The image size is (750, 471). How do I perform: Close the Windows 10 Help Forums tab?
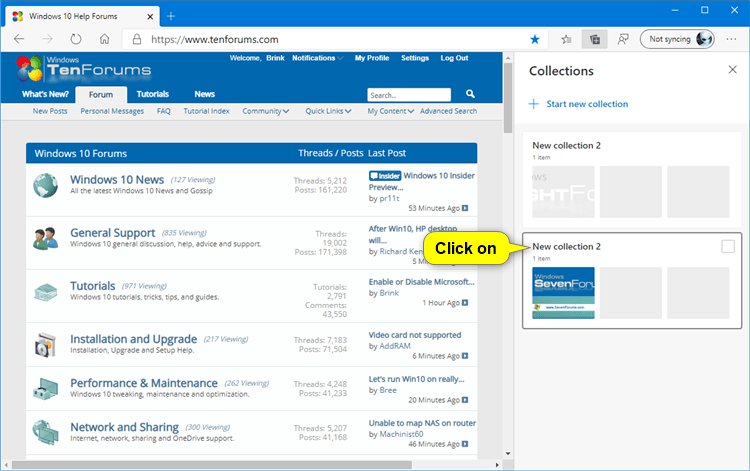[x=150, y=16]
